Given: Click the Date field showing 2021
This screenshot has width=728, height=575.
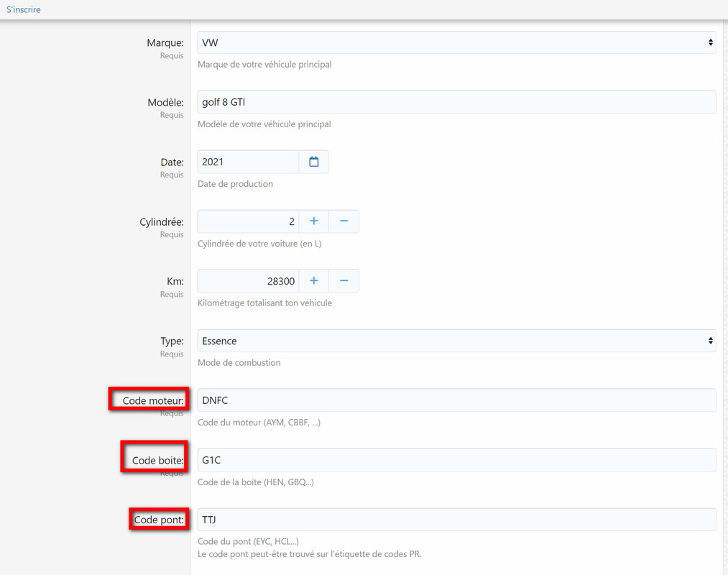Looking at the screenshot, I should click(249, 162).
